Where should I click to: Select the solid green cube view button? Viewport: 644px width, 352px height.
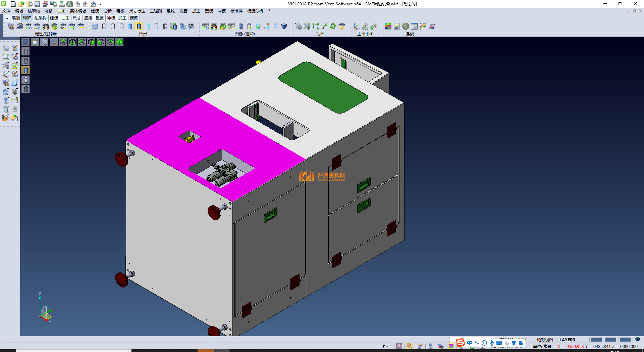click(x=119, y=42)
